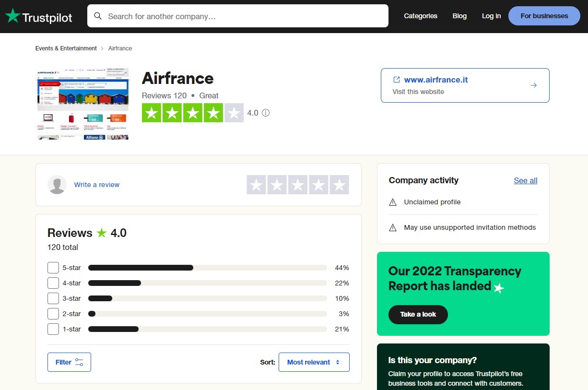588x390 pixels.
Task: Click the Trustpilot star logo
Action: 13,16
